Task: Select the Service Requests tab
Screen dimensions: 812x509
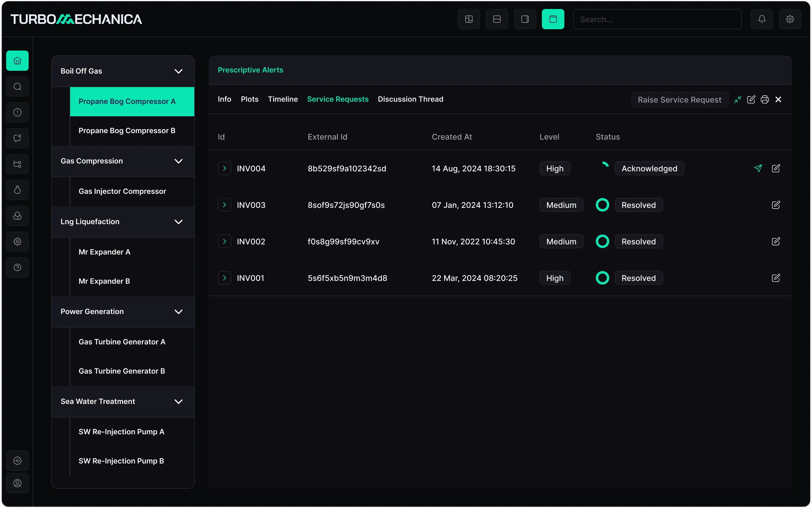Action: pos(337,99)
